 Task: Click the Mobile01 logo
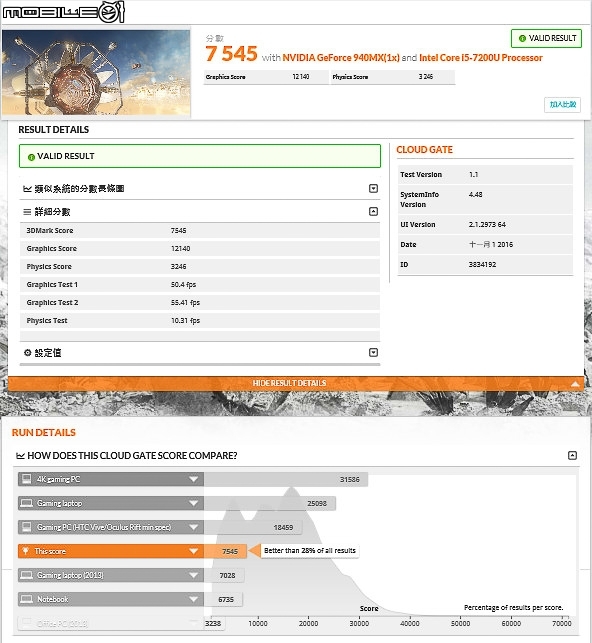point(63,12)
